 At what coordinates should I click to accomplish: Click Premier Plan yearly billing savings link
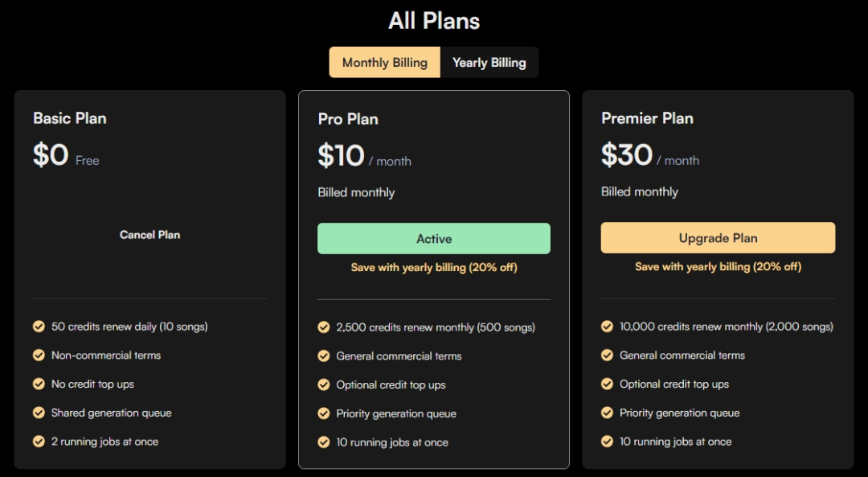coord(718,266)
